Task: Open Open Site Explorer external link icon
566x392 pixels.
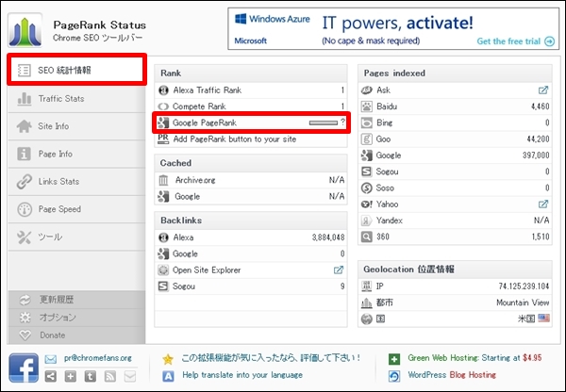Action: click(339, 270)
